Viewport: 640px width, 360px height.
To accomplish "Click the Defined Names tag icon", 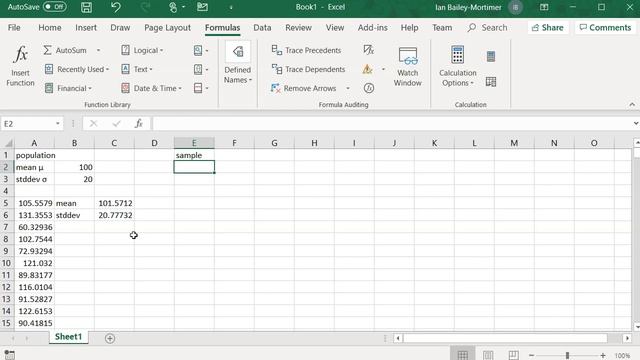I will [238, 52].
